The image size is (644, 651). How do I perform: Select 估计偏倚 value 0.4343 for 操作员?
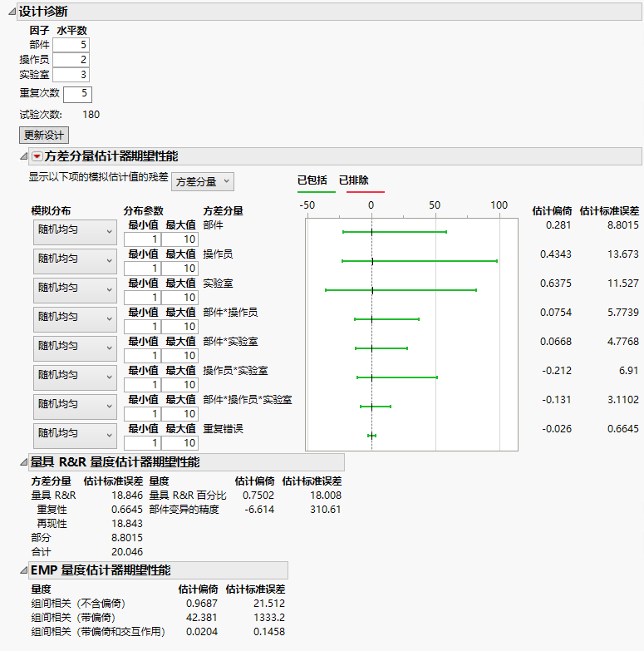tap(556, 254)
